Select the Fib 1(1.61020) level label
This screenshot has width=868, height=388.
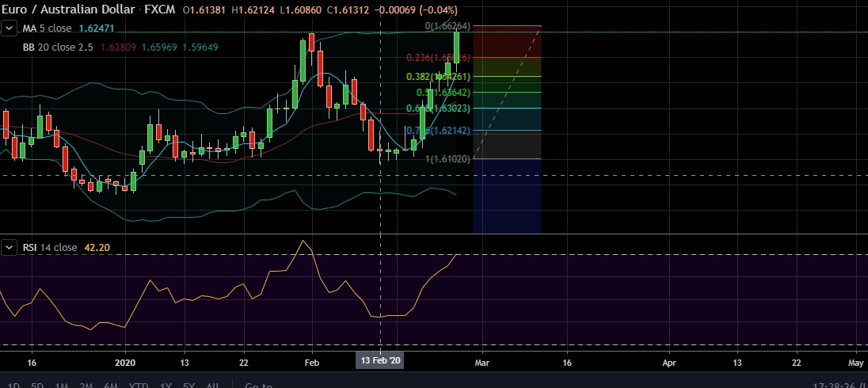447,159
